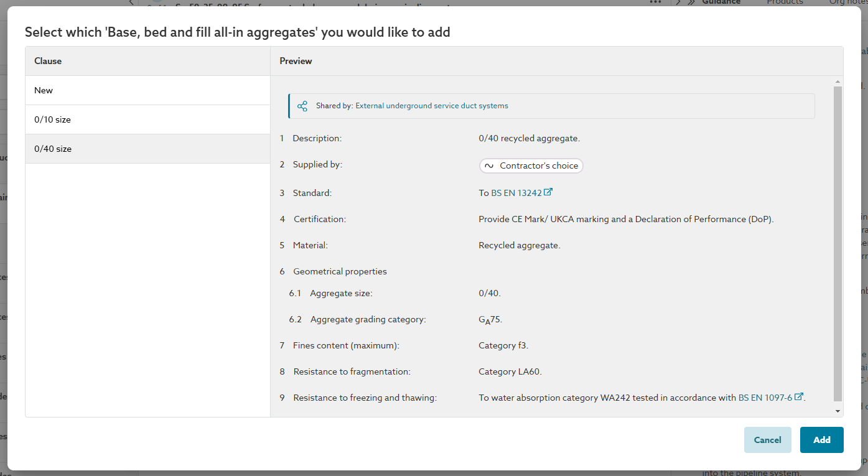Click the Preview column header
This screenshot has width=868, height=476.
point(296,61)
